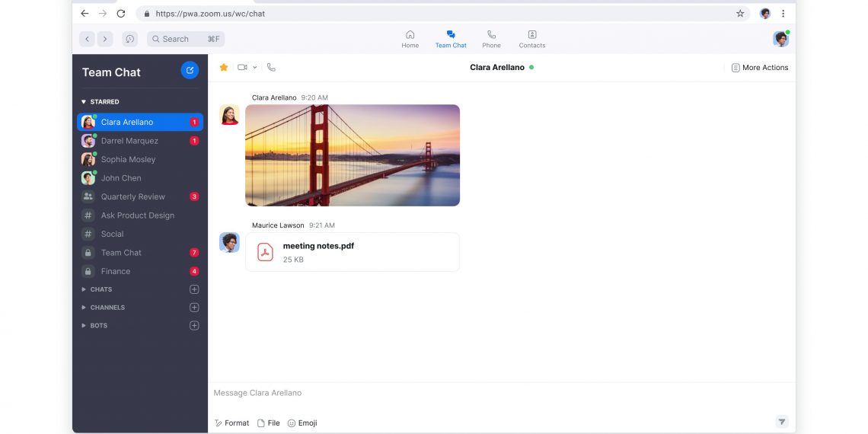Start a phone call with Clara
868x434 pixels.
tap(271, 68)
